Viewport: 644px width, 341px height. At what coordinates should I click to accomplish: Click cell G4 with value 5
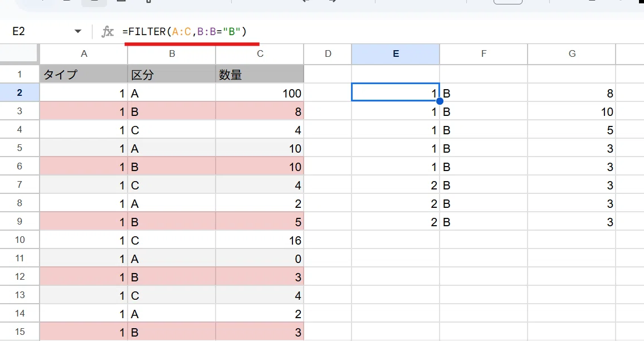572,130
